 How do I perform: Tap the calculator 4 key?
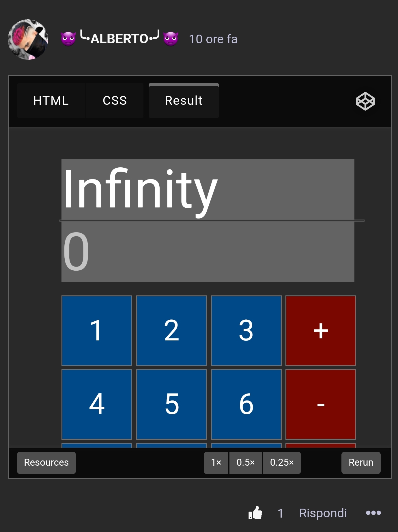(97, 404)
